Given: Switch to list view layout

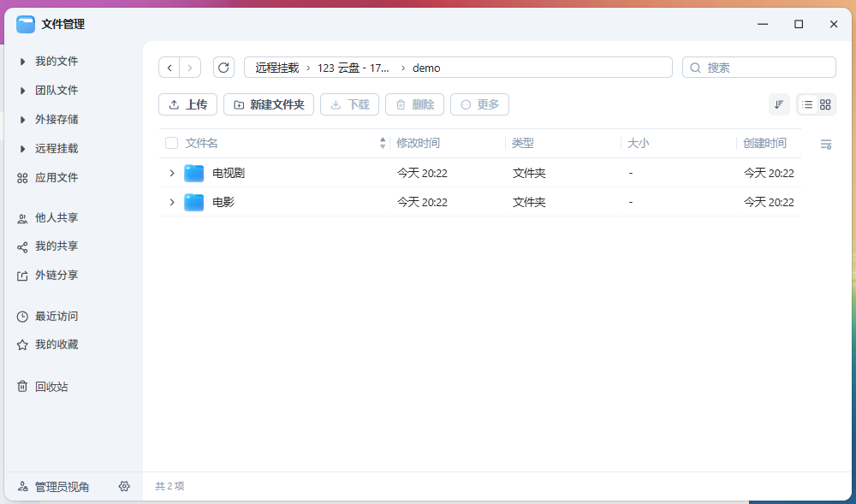Looking at the screenshot, I should click(x=807, y=104).
